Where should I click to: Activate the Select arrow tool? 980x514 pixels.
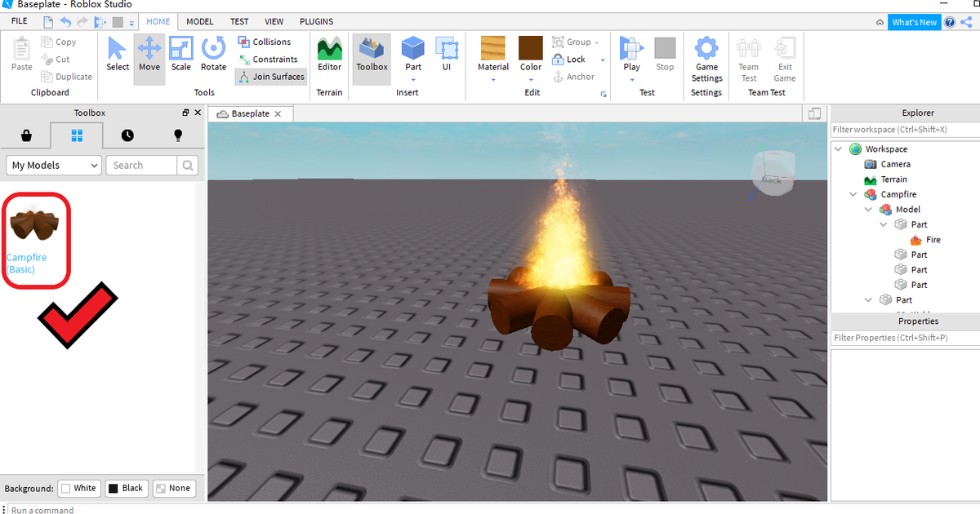pos(118,55)
